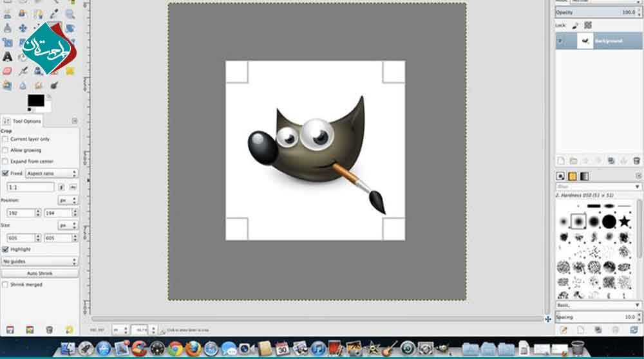644x359 pixels.
Task: Enable Current layer only
Action: [x=5, y=139]
